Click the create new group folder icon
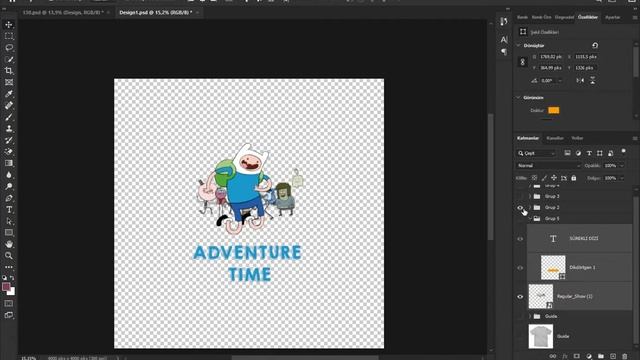The height and width of the screenshot is (360, 640). [601, 356]
